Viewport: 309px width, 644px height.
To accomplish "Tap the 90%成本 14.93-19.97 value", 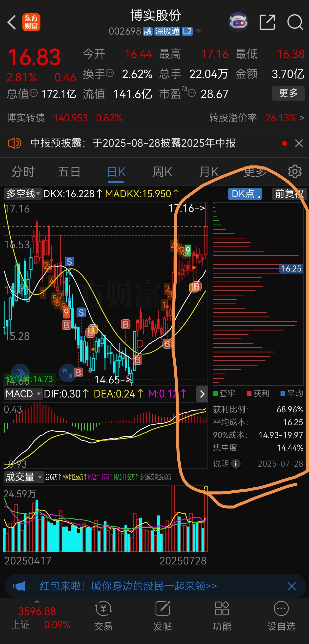I will click(281, 435).
